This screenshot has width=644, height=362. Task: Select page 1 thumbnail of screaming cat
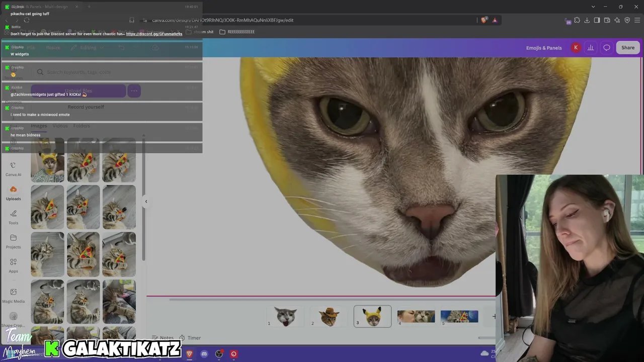coord(285,316)
